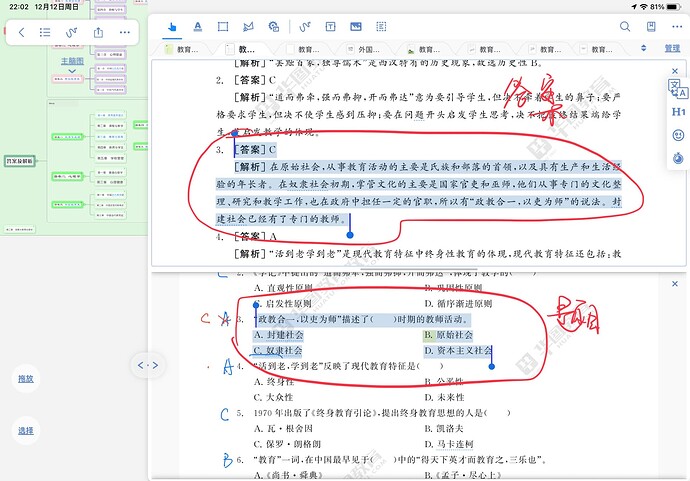
Task: Click the highlighted 【答案】C for question 3
Action: coord(255,150)
